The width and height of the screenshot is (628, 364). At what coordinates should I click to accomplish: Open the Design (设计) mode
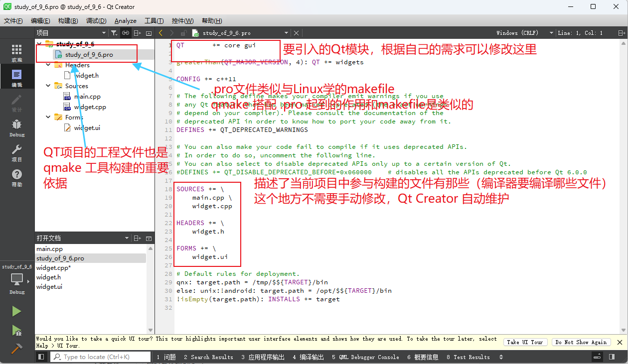click(x=16, y=103)
